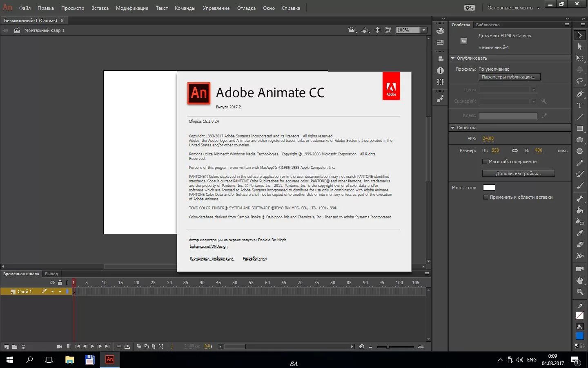The width and height of the screenshot is (588, 368).
Task: Select the Line tool
Action: [x=579, y=117]
